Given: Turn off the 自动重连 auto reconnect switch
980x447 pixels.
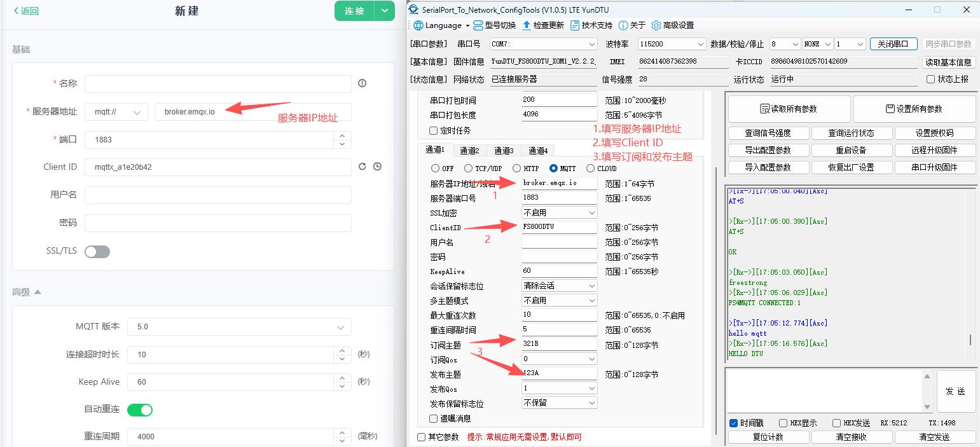Looking at the screenshot, I should click(140, 410).
